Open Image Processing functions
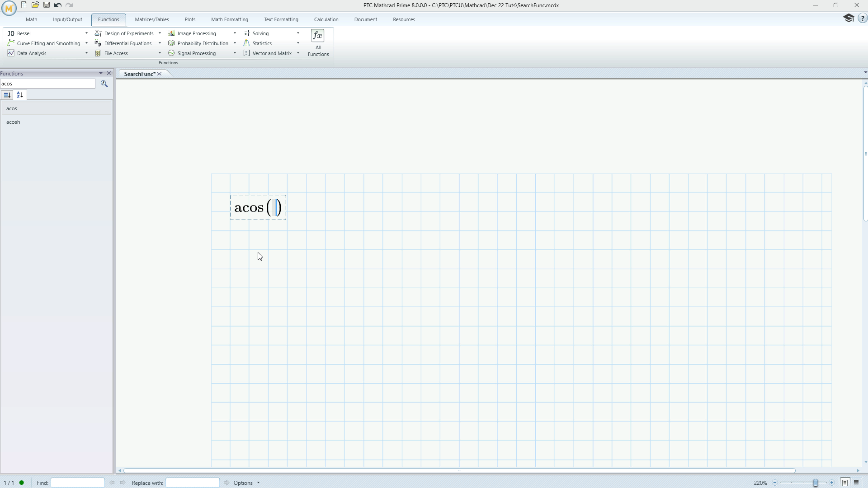 tap(192, 33)
